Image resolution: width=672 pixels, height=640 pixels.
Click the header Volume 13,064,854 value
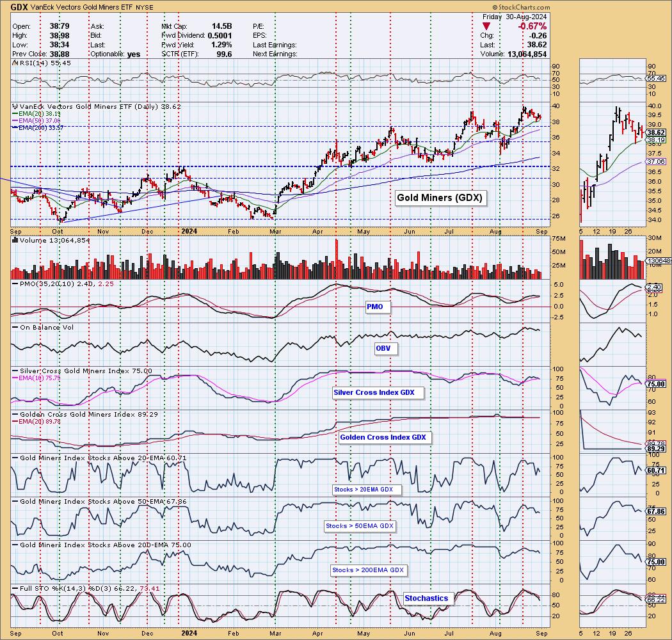tap(527, 54)
